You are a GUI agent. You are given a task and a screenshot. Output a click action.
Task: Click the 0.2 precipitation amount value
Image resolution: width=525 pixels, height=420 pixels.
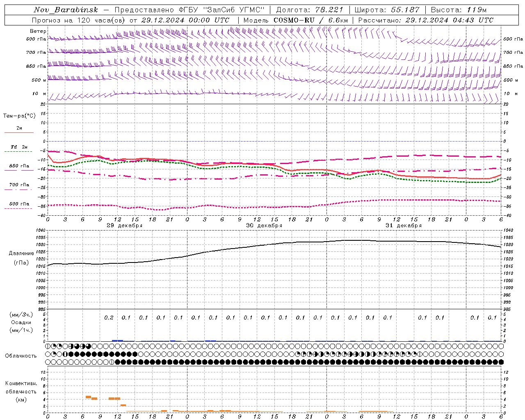pyautogui.click(x=109, y=317)
